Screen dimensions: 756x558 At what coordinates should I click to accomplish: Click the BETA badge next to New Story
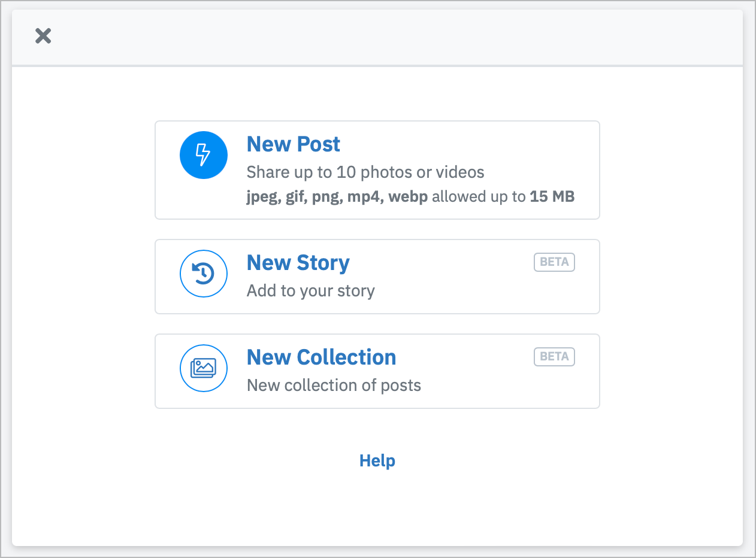(554, 262)
